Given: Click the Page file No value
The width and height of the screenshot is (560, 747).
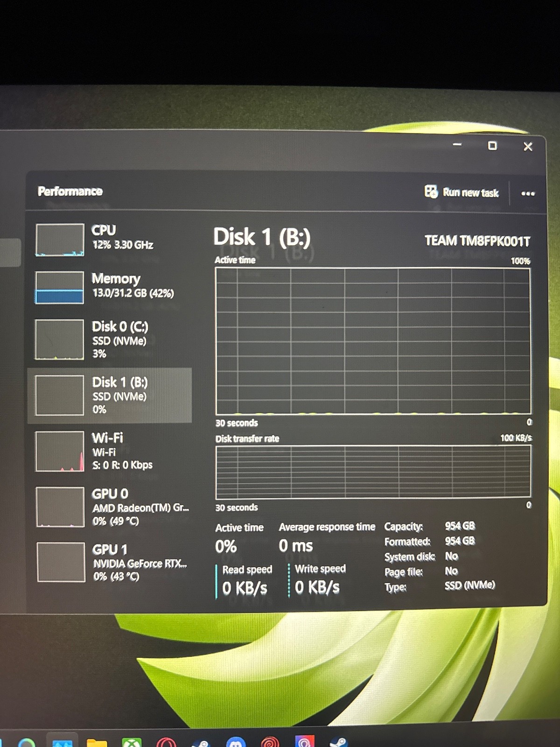Looking at the screenshot, I should coord(451,571).
